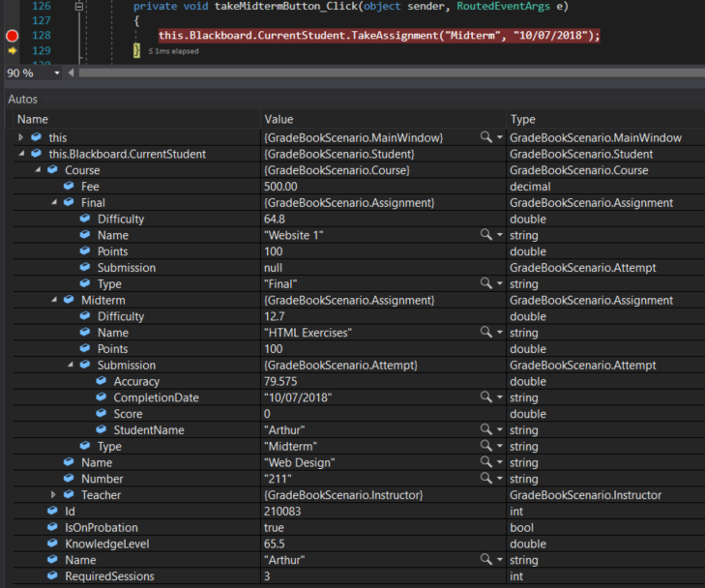705x588 pixels.
Task: Select the Score value 0
Action: (x=267, y=414)
